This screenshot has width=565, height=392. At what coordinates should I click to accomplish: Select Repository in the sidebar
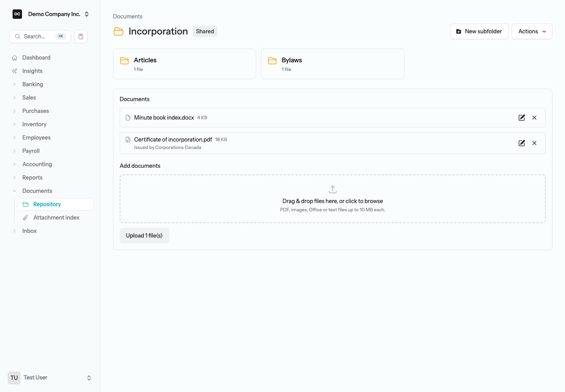tap(55, 204)
